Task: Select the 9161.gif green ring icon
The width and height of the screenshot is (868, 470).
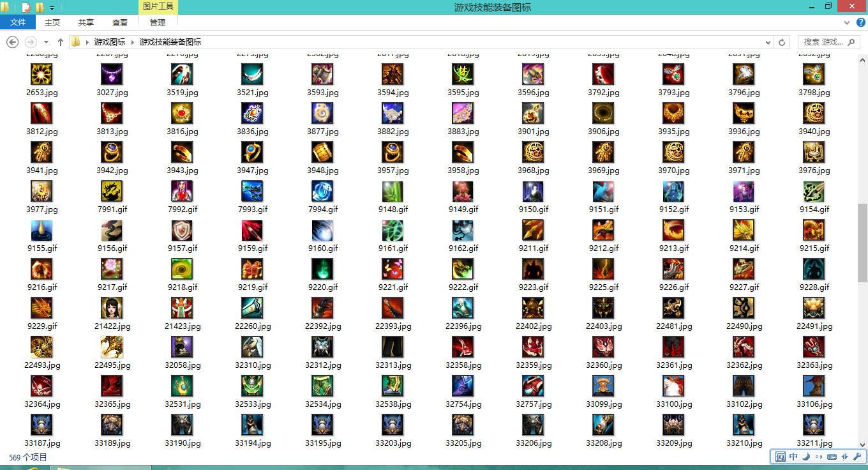Action: [x=393, y=231]
